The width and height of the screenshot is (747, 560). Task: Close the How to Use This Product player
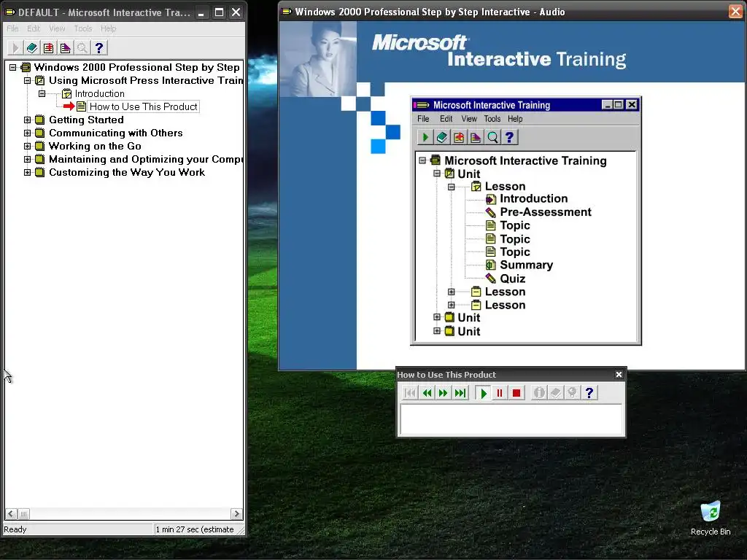619,375
